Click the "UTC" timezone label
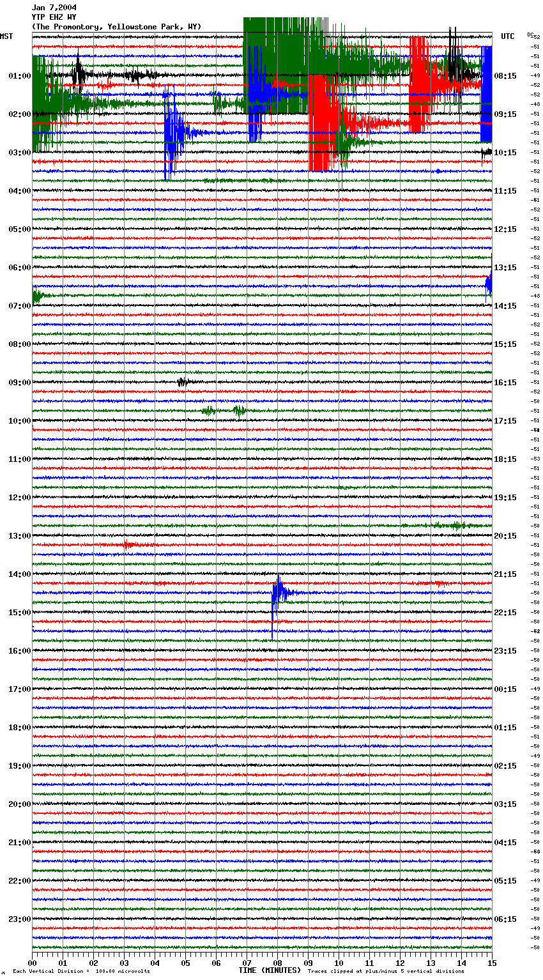The width and height of the screenshot is (543, 980). pyautogui.click(x=508, y=36)
